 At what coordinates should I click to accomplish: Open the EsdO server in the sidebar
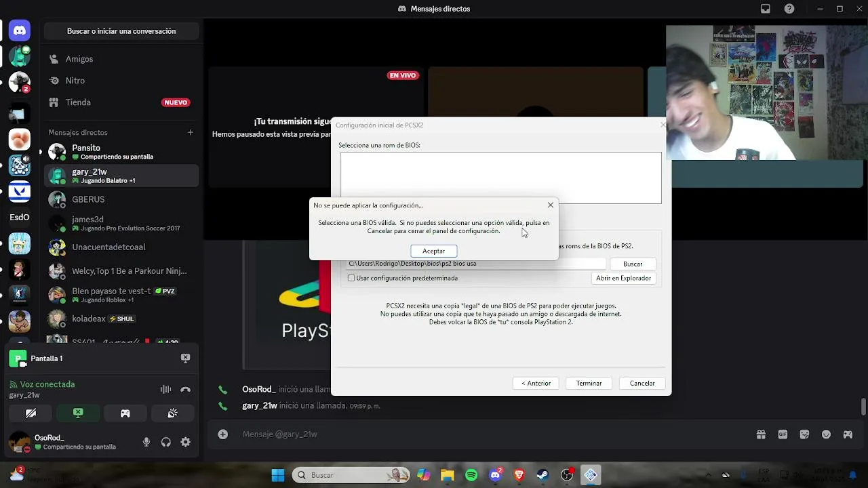(19, 217)
